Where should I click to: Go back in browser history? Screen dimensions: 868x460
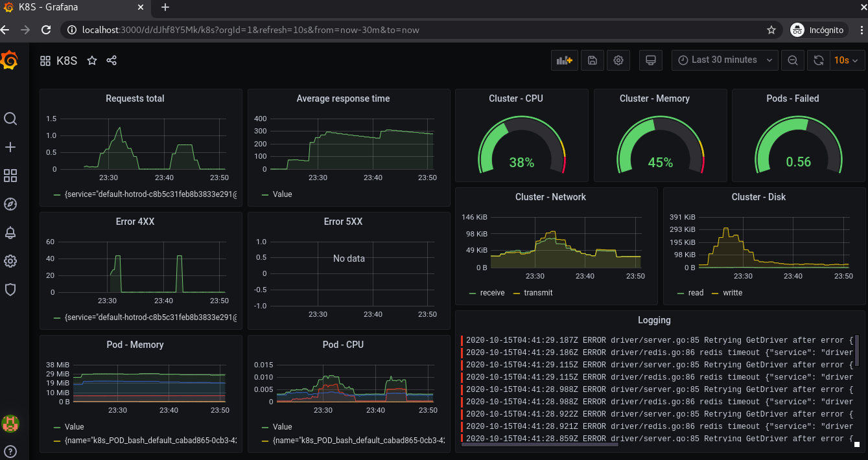(x=5, y=30)
